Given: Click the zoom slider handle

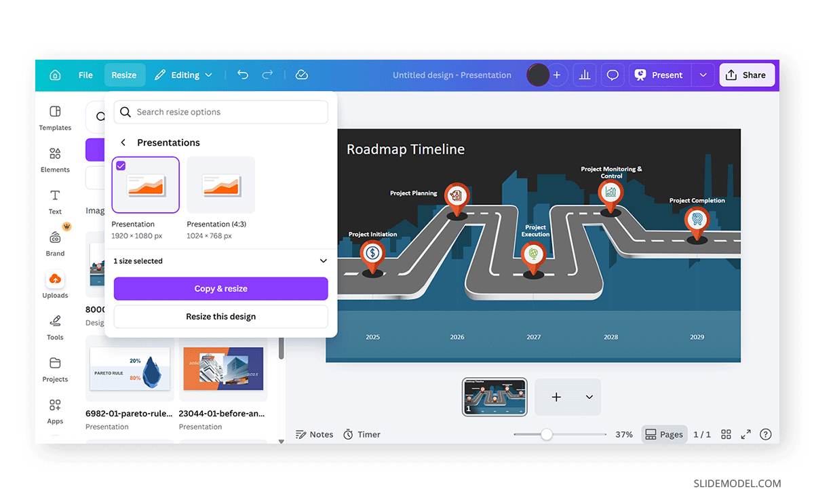Looking at the screenshot, I should (x=546, y=434).
